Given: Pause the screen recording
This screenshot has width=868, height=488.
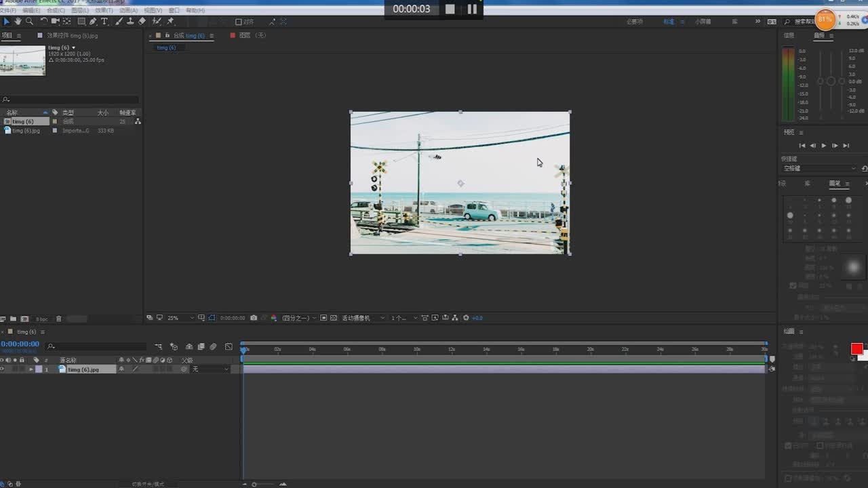Looking at the screenshot, I should tap(472, 9).
